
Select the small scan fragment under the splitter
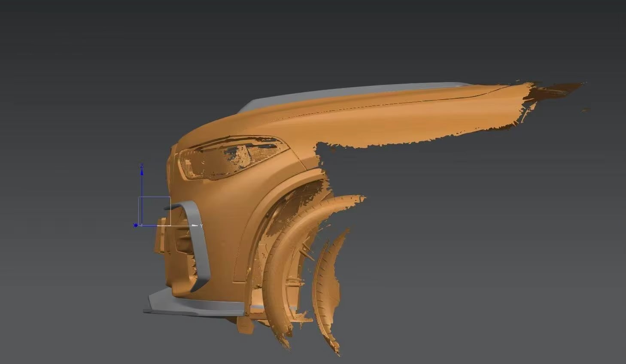[x=244, y=325]
